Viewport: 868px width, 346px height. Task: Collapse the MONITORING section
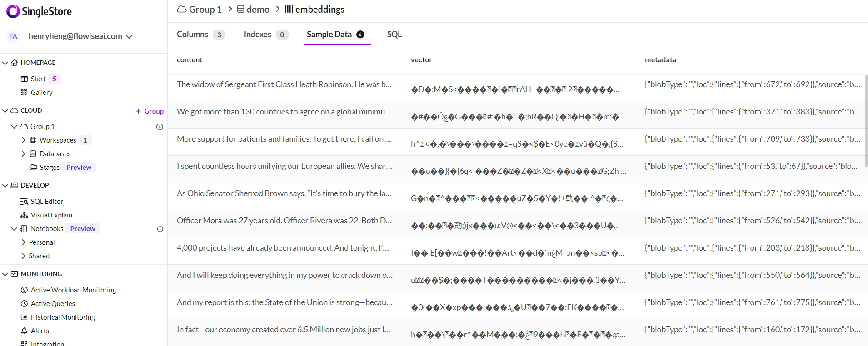coord(5,274)
